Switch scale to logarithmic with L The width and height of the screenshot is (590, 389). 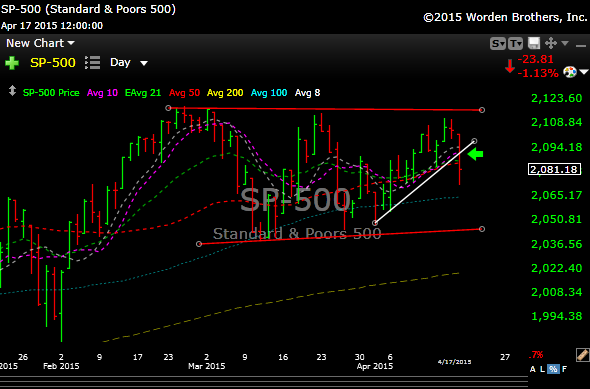tap(542, 369)
